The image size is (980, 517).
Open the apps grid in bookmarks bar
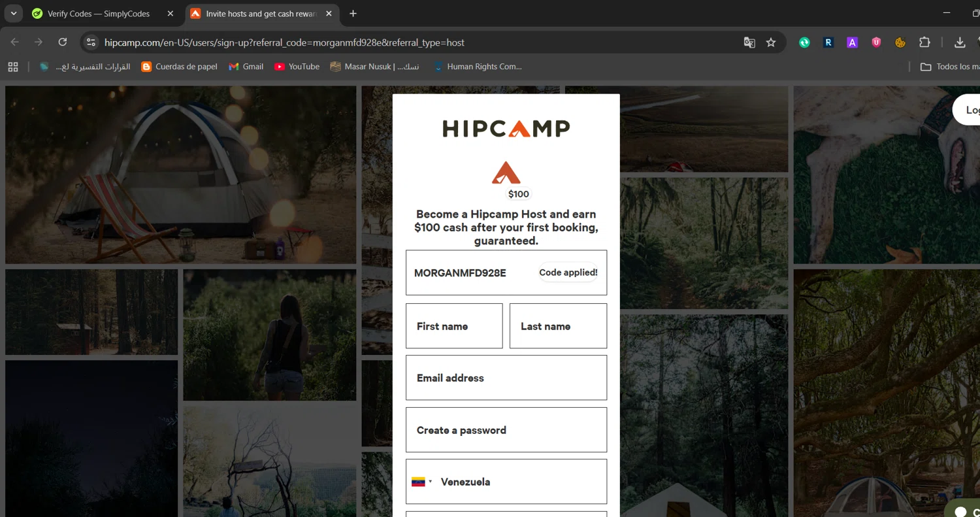(13, 67)
